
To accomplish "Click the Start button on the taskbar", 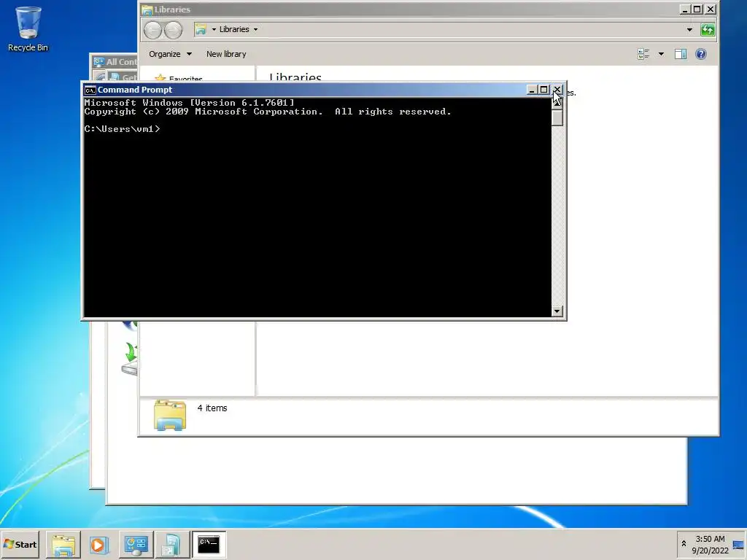I will tap(20, 544).
